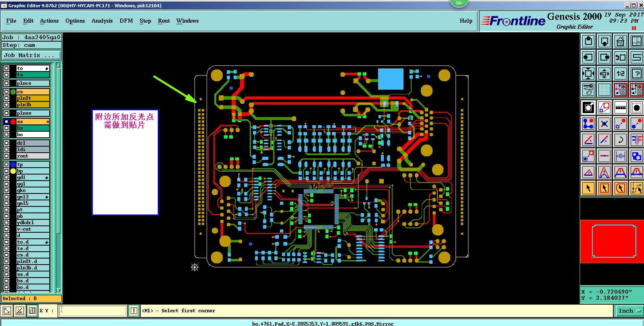Click the crosshair grid icon beside X Y
644x326 pixels.
[x=32, y=311]
